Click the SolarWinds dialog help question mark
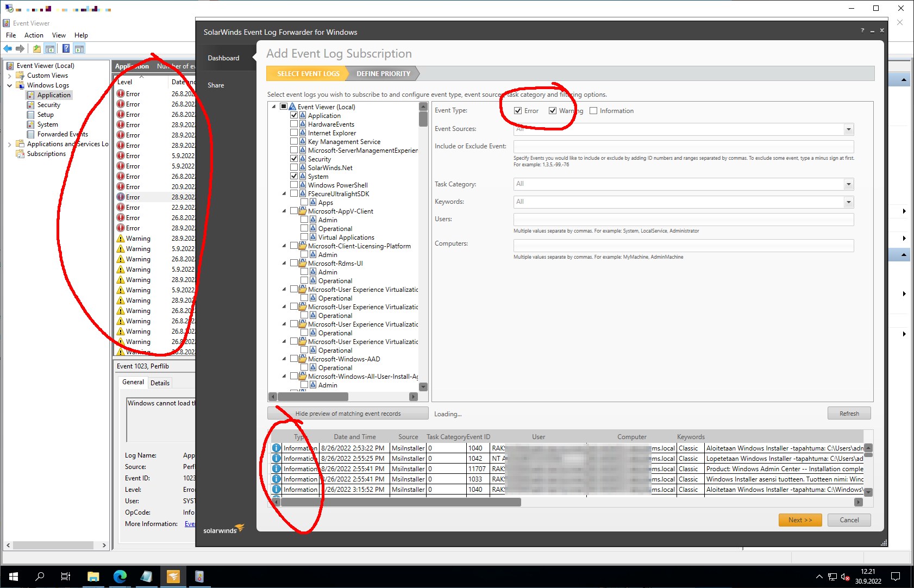This screenshot has height=588, width=914. (862, 30)
